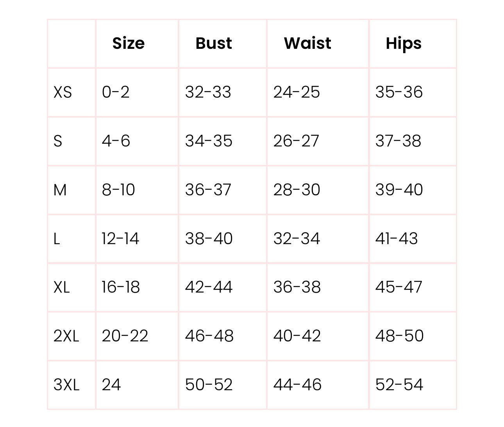Select the 2XL row label
Image resolution: width=504 pixels, height=427 pixels.
tap(66, 336)
